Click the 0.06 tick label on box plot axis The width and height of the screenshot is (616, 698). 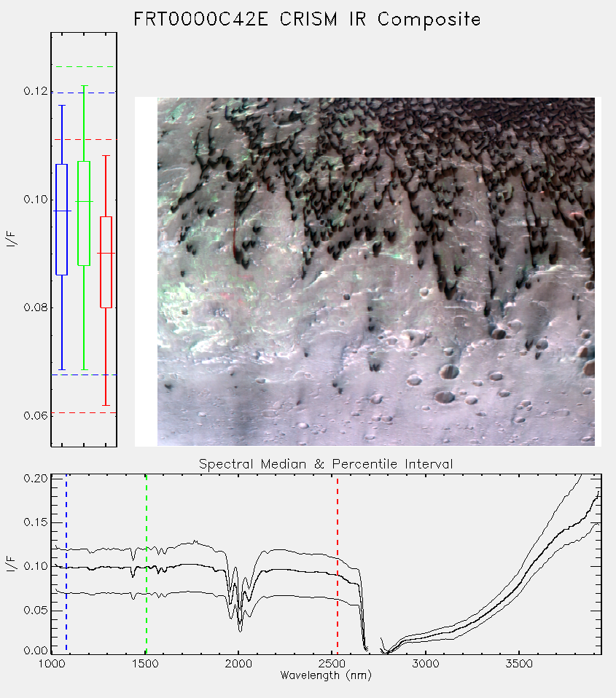(35, 416)
